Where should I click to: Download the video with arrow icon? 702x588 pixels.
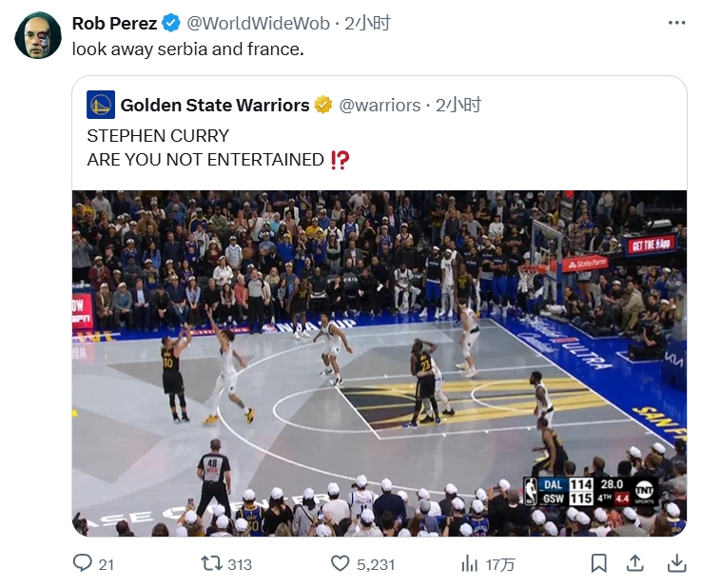[675, 563]
